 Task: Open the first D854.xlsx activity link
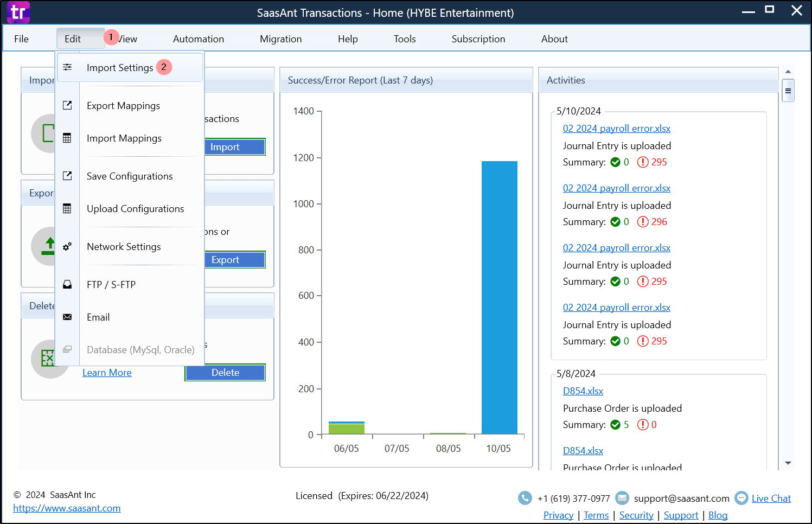click(583, 391)
